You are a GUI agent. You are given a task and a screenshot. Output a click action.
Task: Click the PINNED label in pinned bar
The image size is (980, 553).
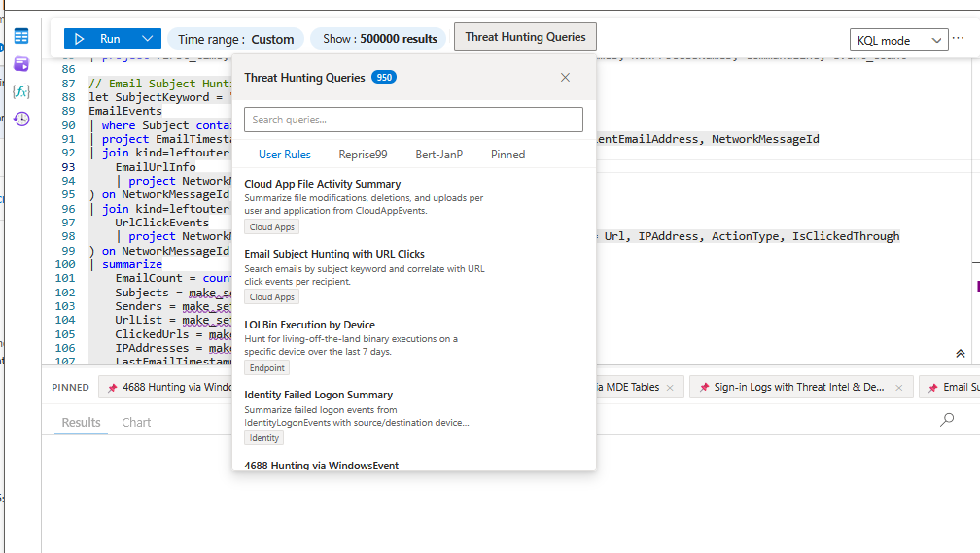point(70,388)
